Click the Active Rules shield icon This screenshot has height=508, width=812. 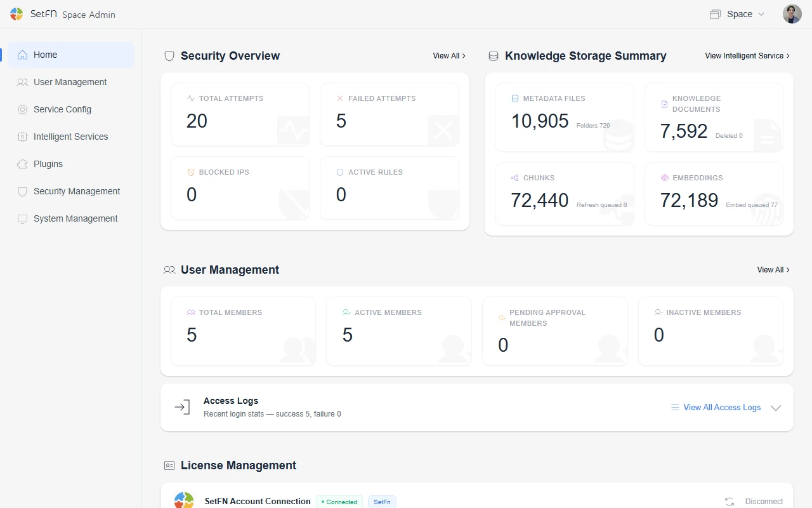[340, 172]
